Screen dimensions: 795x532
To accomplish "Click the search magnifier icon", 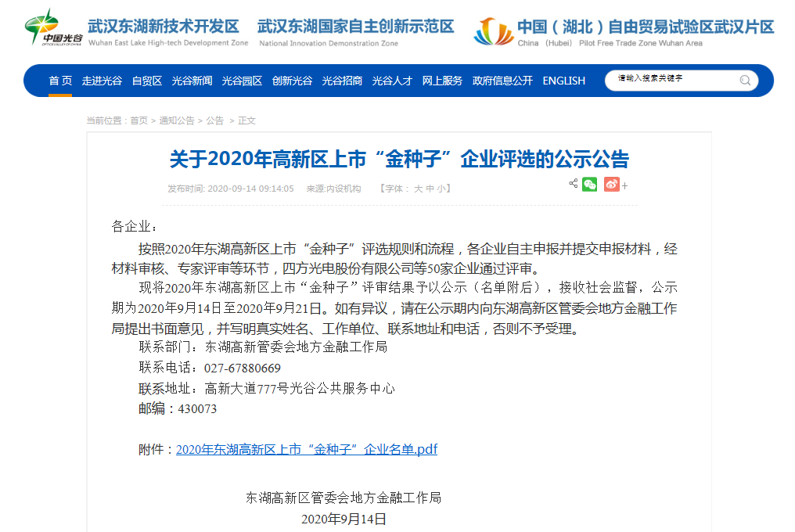I will point(744,81).
